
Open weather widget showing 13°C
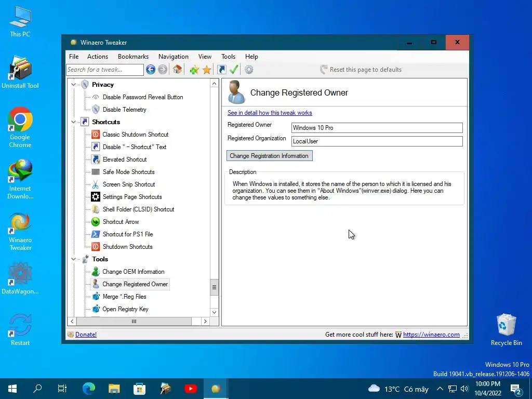[398, 389]
